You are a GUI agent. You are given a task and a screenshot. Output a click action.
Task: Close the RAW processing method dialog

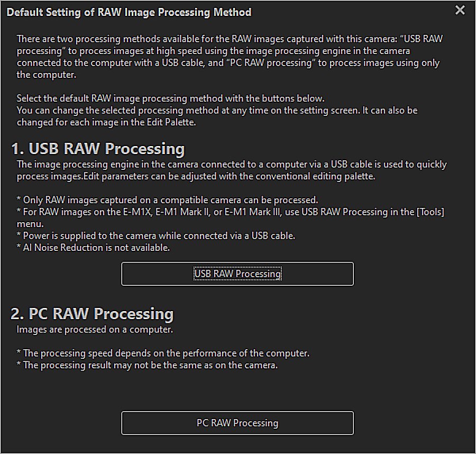tap(460, 10)
